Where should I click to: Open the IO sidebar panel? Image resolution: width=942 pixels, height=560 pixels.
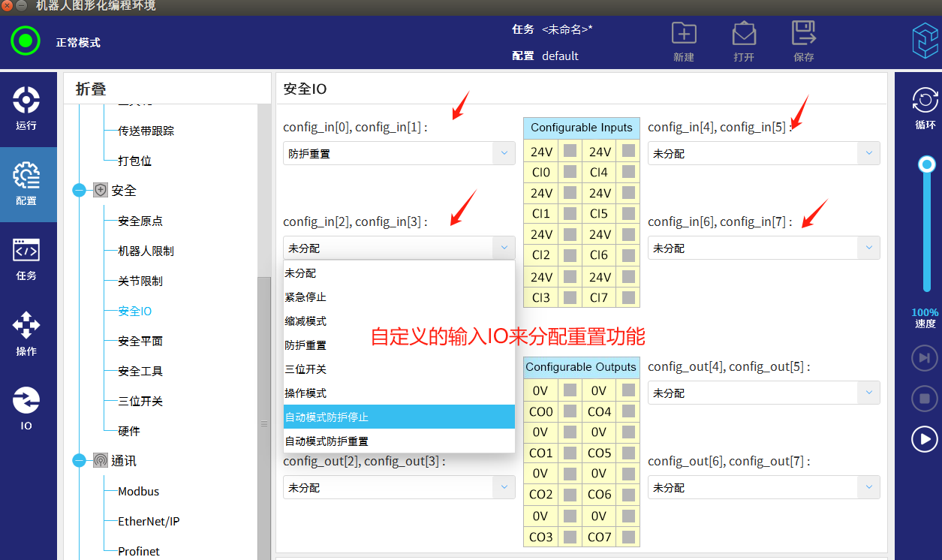[x=26, y=409]
